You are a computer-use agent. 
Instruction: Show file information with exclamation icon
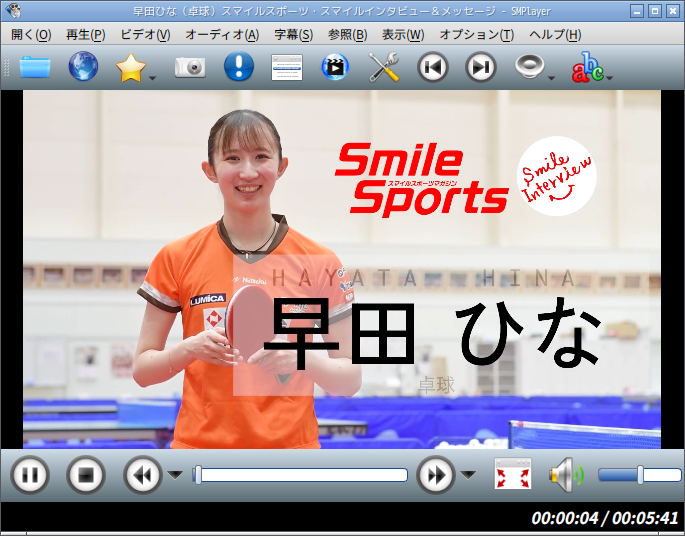(239, 66)
